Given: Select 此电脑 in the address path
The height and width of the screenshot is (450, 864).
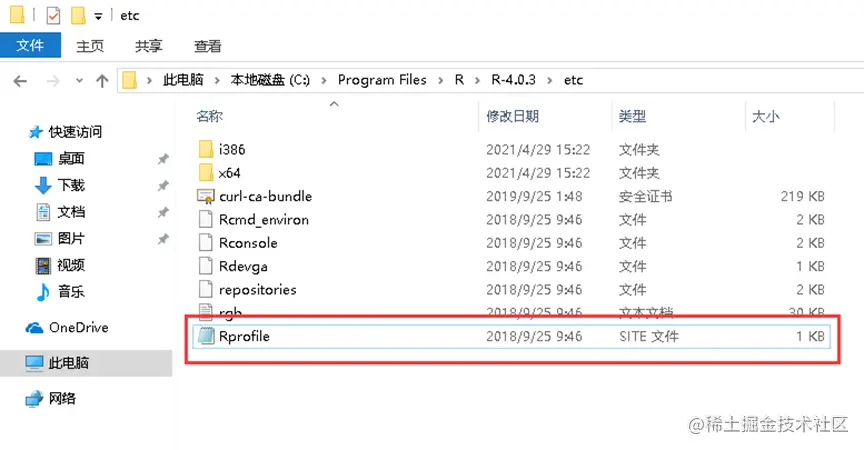Looking at the screenshot, I should [183, 80].
